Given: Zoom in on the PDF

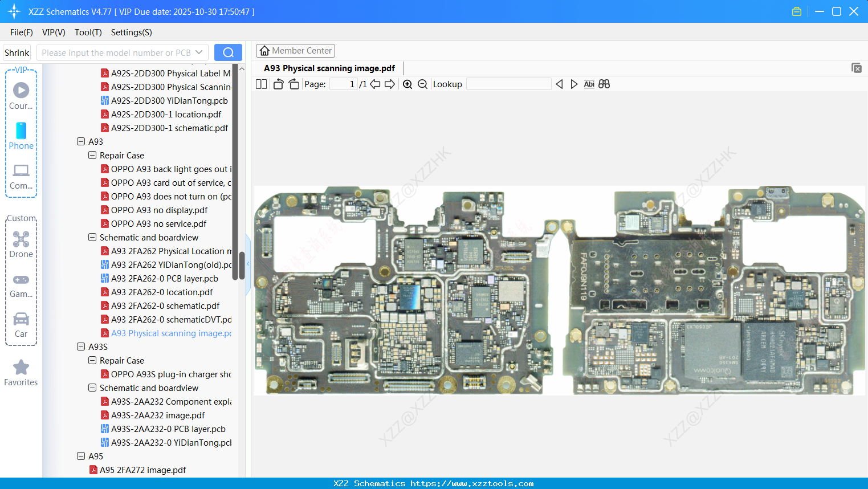Looking at the screenshot, I should point(407,84).
